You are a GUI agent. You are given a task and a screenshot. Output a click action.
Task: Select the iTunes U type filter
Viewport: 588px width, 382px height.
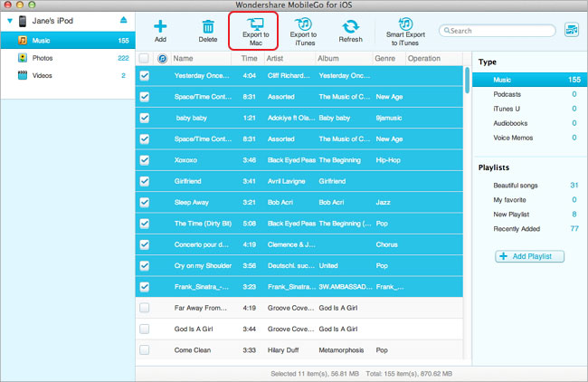[x=529, y=109]
